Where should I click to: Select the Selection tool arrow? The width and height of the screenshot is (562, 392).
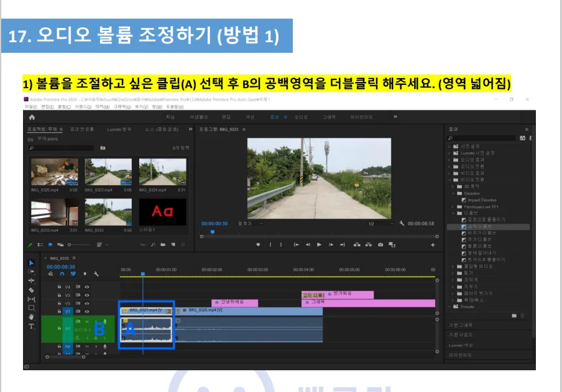tap(30, 262)
